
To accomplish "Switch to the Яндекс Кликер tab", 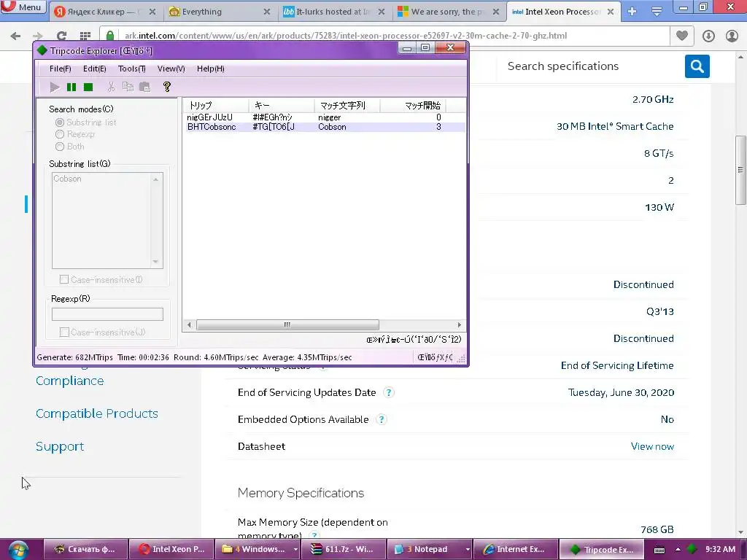I will 104,12.
